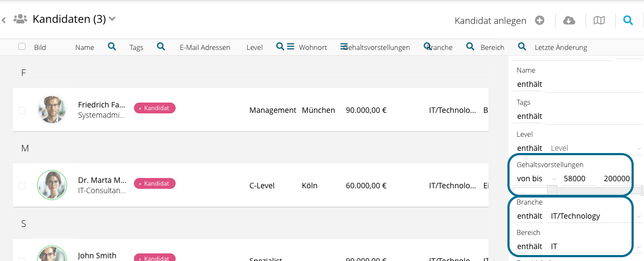644x261 pixels.
Task: Sort by the Letzte Änderung column header
Action: pyautogui.click(x=561, y=48)
